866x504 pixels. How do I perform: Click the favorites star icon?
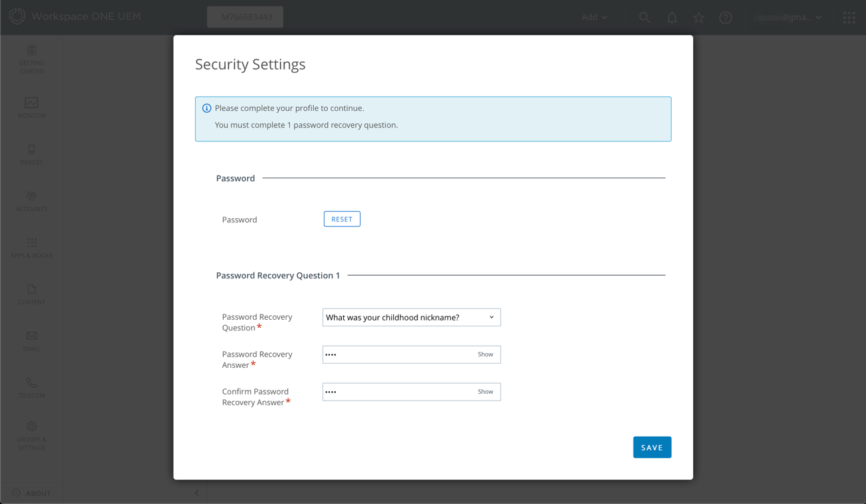click(698, 17)
